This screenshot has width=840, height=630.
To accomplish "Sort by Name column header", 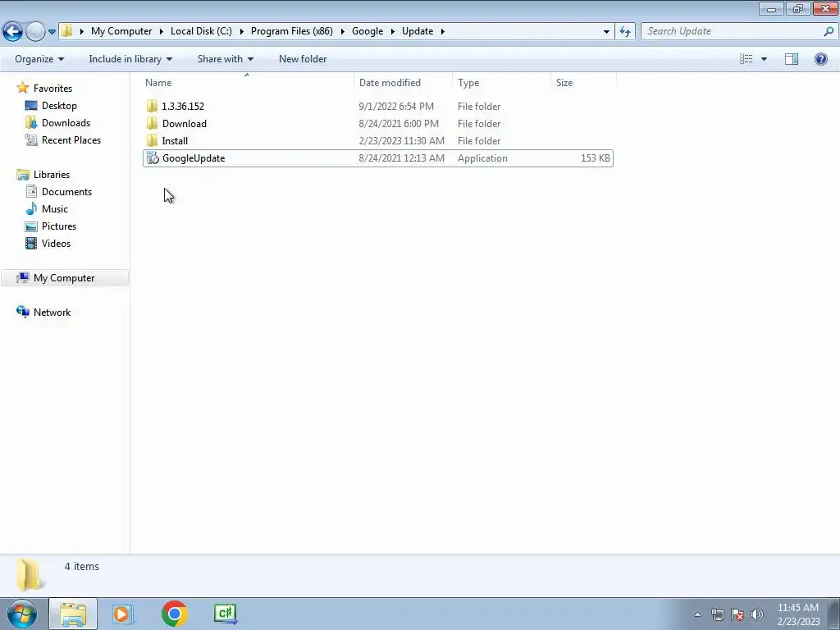I will [248, 83].
